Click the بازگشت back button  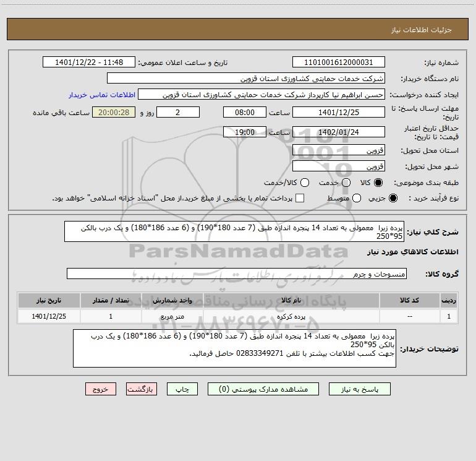(142, 389)
